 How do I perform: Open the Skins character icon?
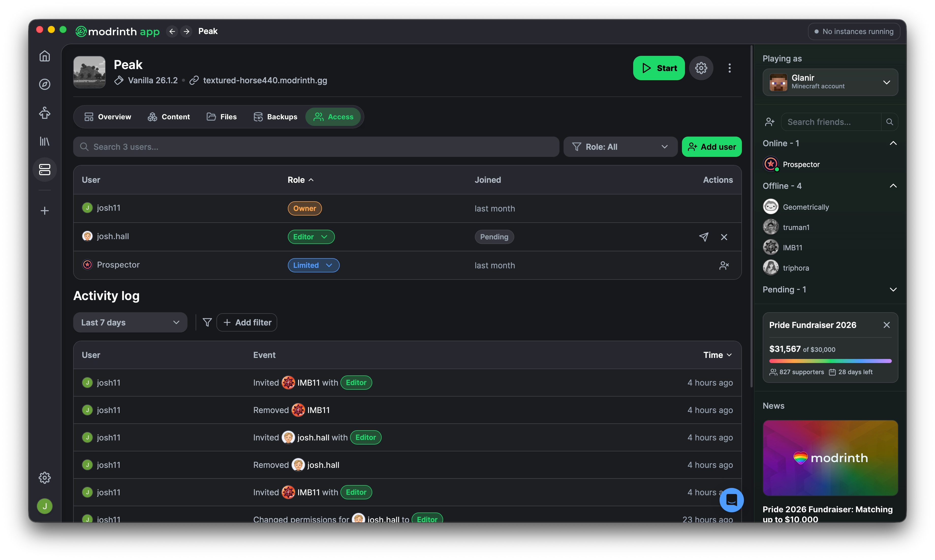pos(44,112)
